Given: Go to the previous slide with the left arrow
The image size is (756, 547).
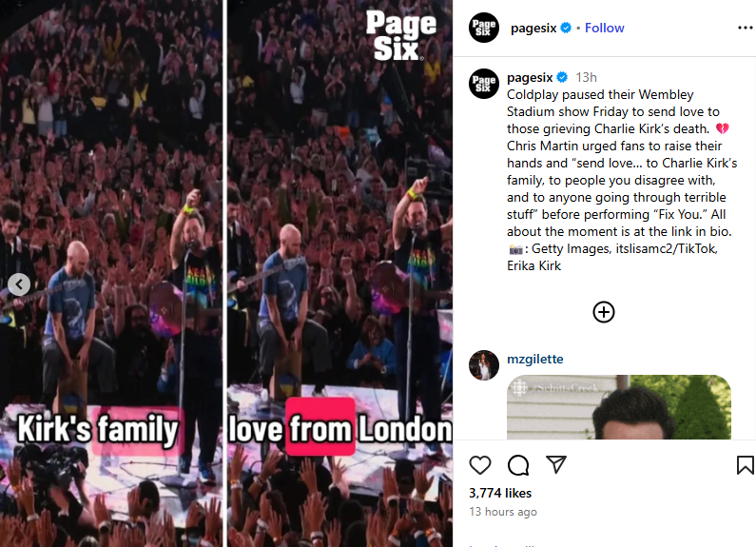Looking at the screenshot, I should pyautogui.click(x=19, y=284).
